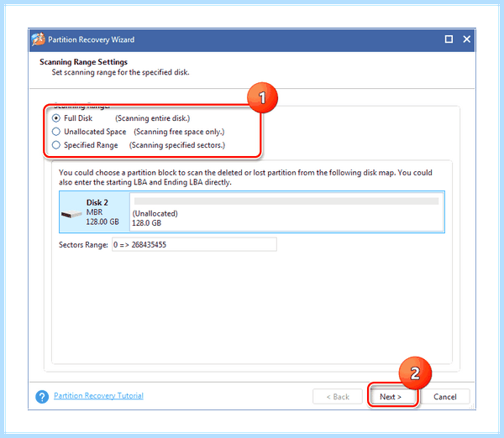Click the gray unallocated space bar
The width and height of the screenshot is (504, 438).
tap(286, 201)
